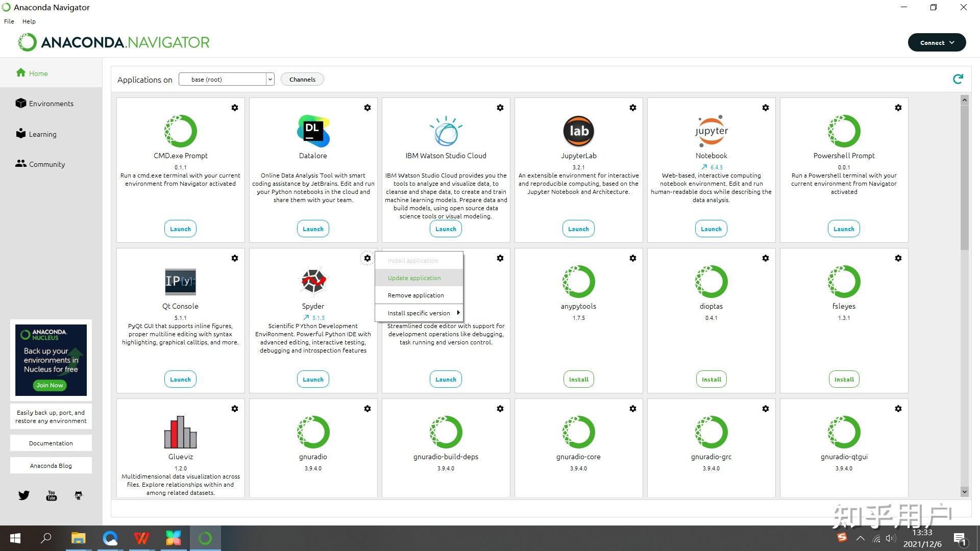Launch the Jupyter Notebook application
Image resolution: width=980 pixels, height=551 pixels.
click(x=711, y=229)
